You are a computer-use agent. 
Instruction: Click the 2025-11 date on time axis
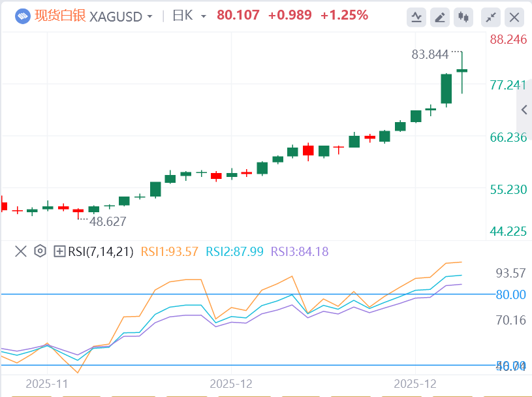click(x=47, y=384)
